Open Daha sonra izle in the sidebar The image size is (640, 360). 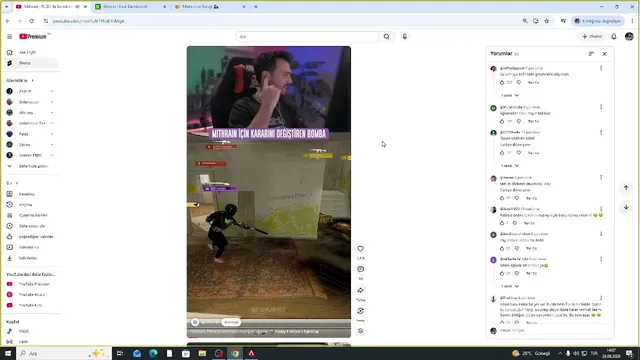pos(31,226)
